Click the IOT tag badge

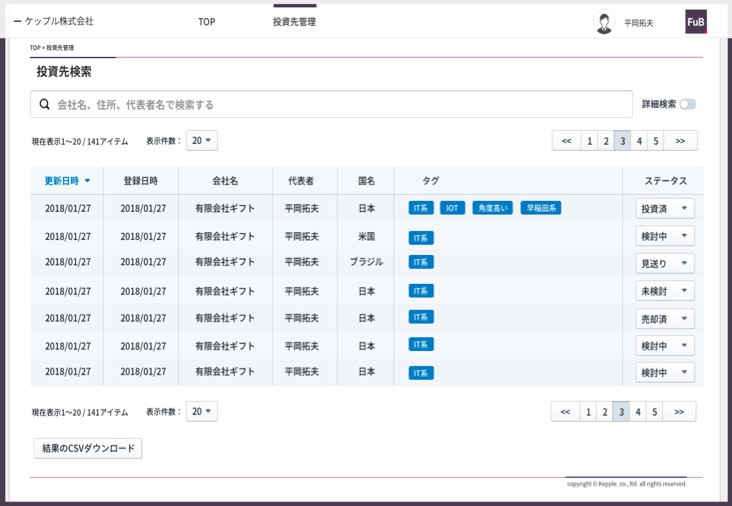[x=453, y=208]
